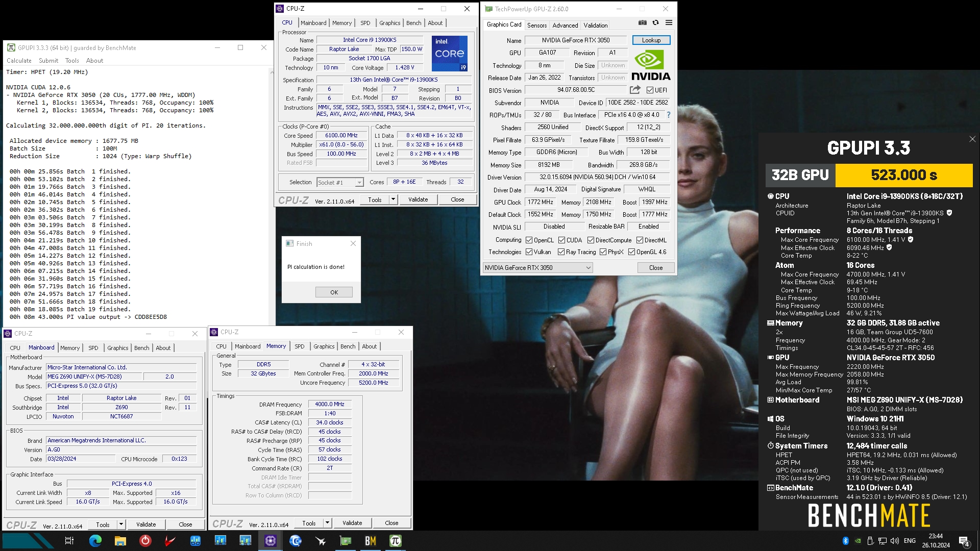Open the Submit menu in GPUPI

(48, 61)
